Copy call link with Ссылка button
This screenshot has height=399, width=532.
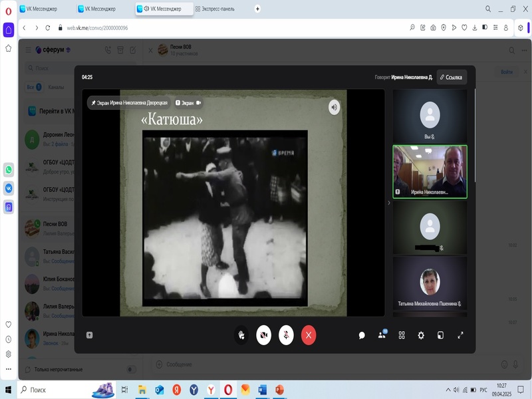click(452, 77)
